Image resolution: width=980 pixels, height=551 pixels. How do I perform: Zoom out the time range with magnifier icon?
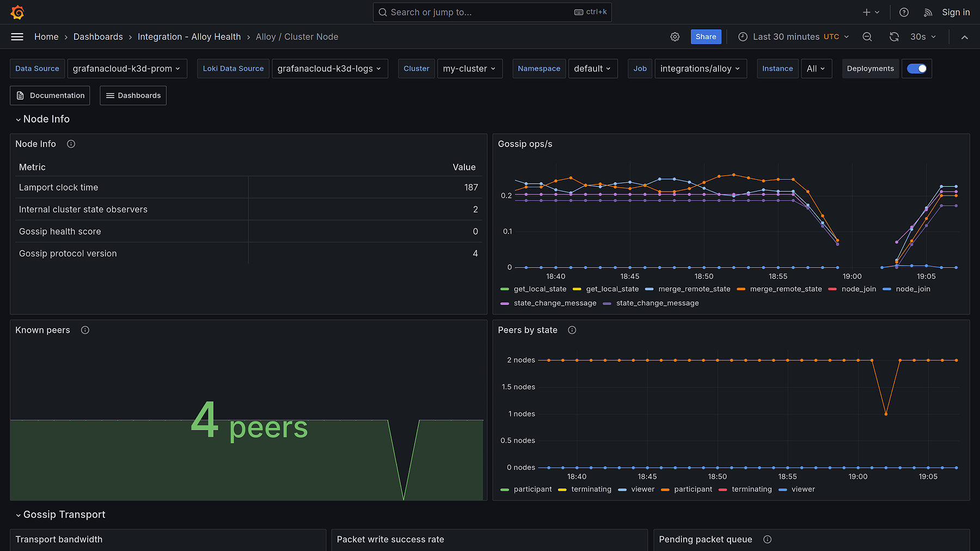coord(867,36)
